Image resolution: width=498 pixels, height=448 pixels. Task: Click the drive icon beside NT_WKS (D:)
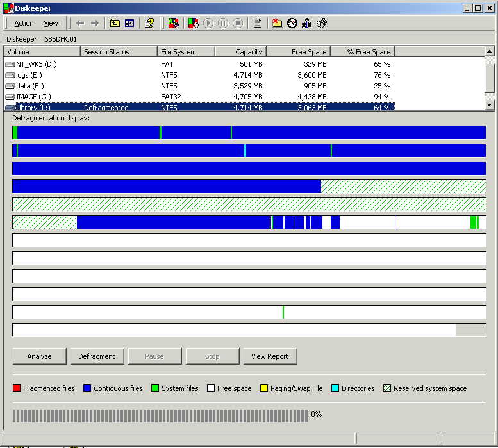coord(10,65)
